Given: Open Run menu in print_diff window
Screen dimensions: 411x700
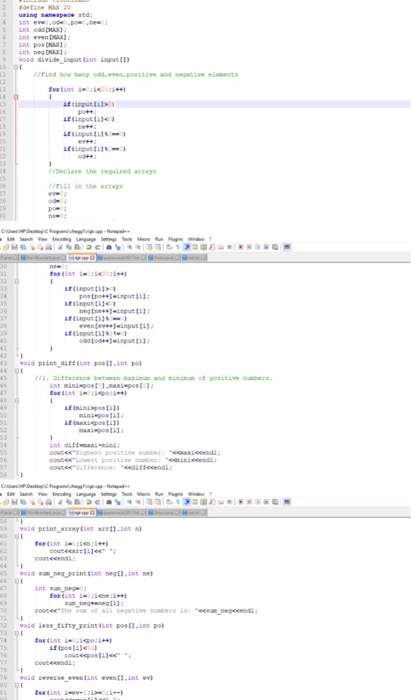Looking at the screenshot, I should pyautogui.click(x=159, y=239).
